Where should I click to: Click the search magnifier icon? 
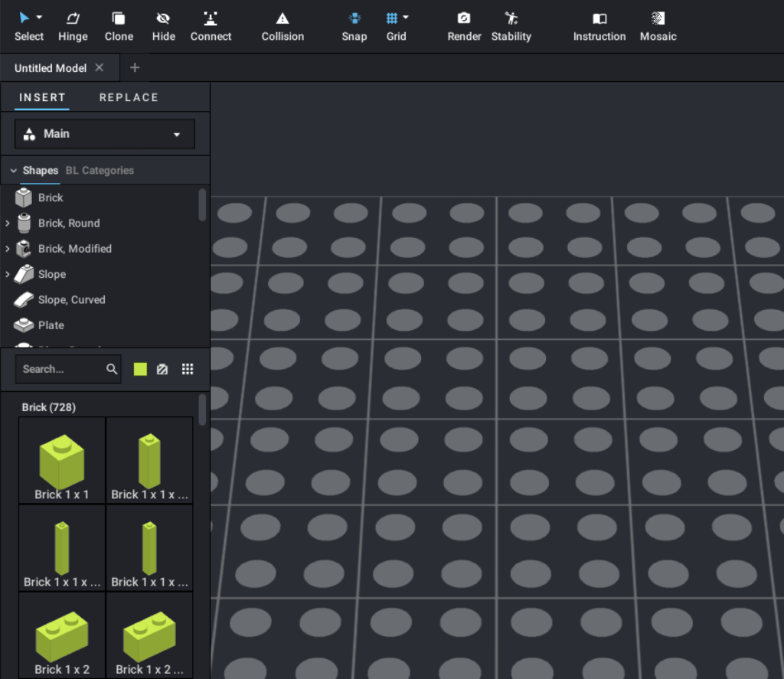click(112, 369)
